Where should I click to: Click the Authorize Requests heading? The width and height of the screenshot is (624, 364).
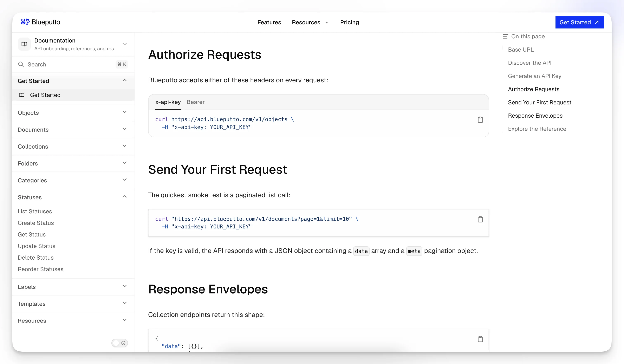(204, 54)
